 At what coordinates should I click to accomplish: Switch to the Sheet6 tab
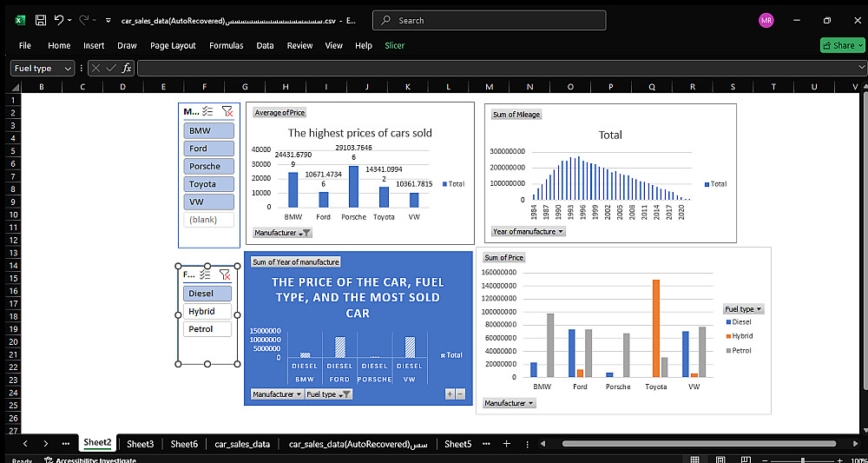point(184,444)
